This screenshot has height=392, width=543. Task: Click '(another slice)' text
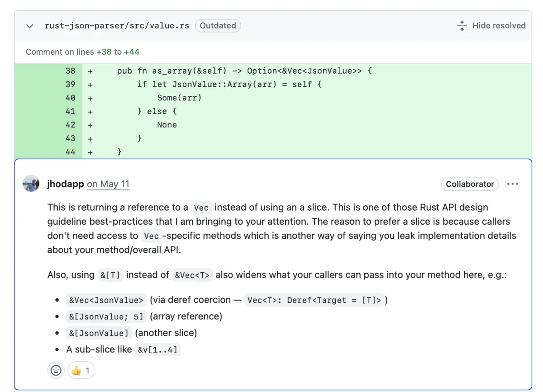click(166, 333)
